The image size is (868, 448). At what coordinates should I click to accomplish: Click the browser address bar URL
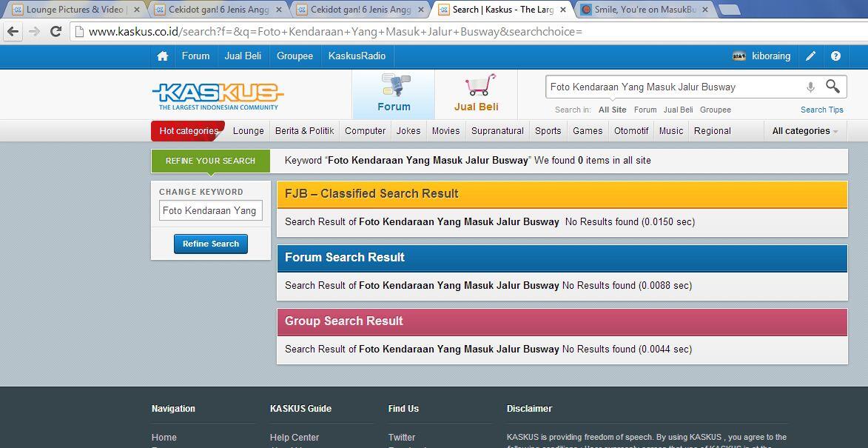click(x=335, y=32)
